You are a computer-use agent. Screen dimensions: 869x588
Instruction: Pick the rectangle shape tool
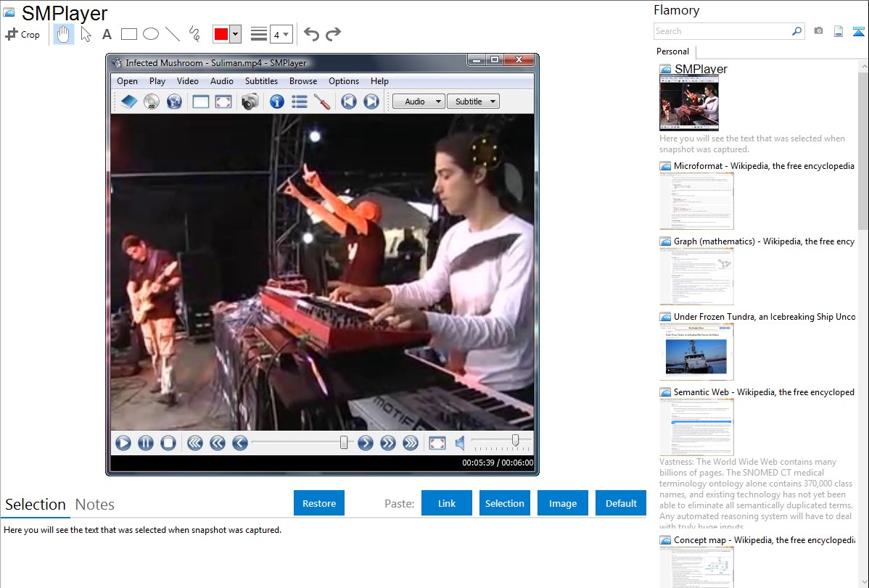tap(128, 34)
